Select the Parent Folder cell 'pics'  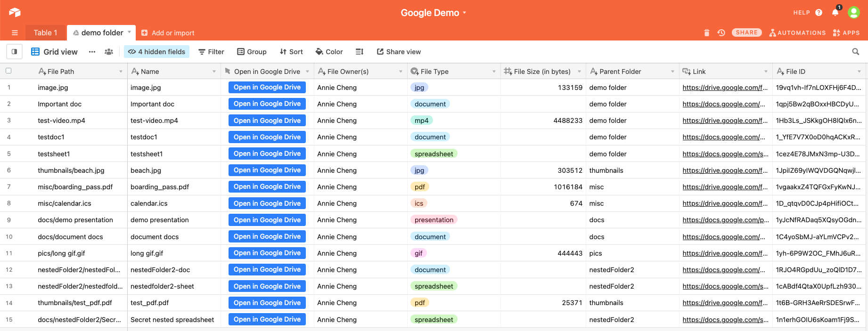[632, 253]
